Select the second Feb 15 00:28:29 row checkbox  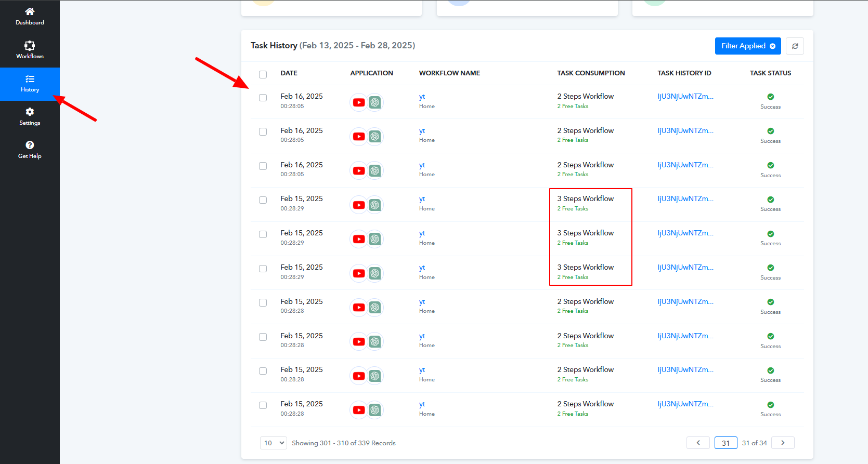[x=263, y=234]
